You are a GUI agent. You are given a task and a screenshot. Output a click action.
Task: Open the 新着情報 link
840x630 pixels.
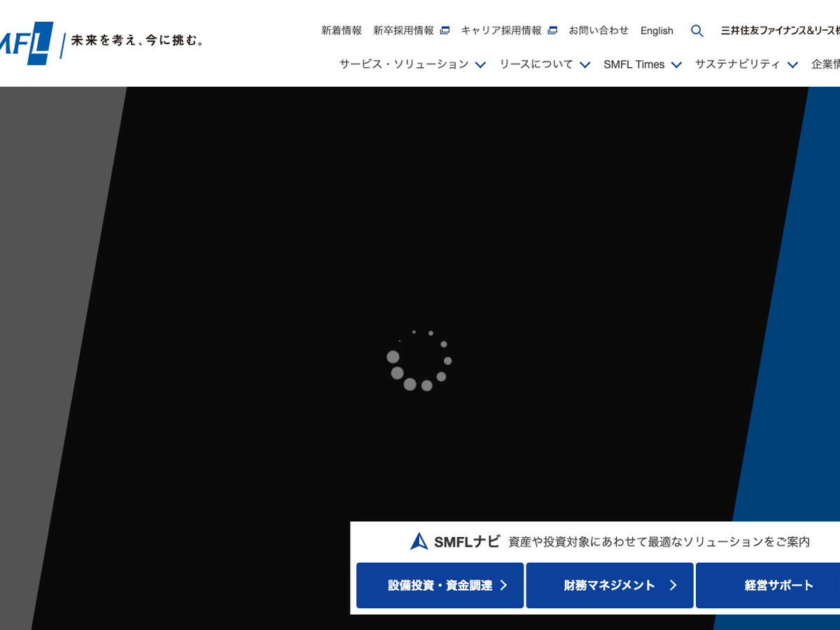click(x=342, y=31)
